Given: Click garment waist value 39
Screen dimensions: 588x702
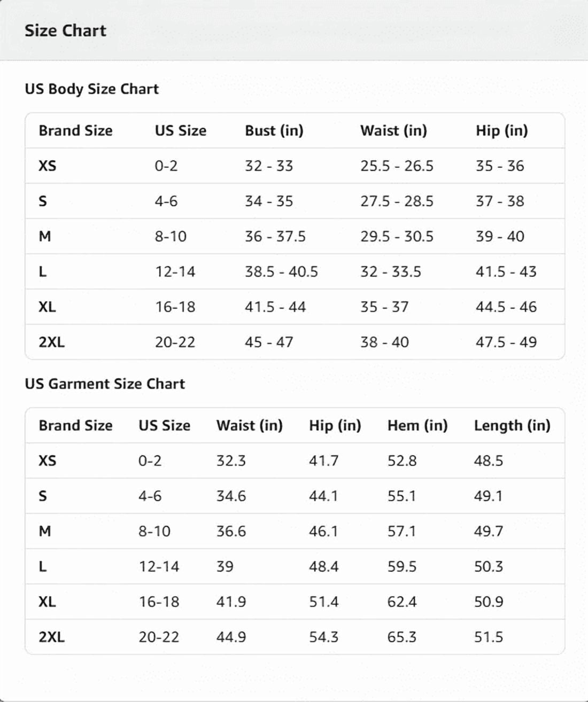Looking at the screenshot, I should 225,566.
